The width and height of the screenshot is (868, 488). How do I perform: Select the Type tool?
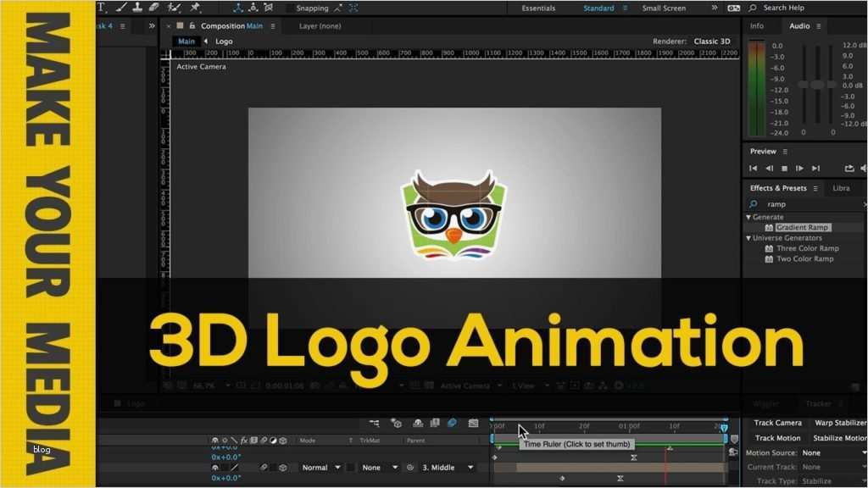(100, 7)
